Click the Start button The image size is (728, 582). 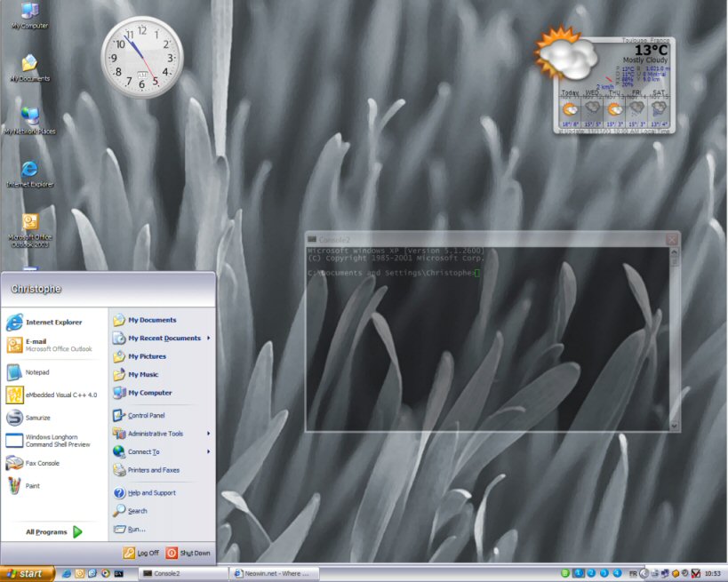click(27, 574)
